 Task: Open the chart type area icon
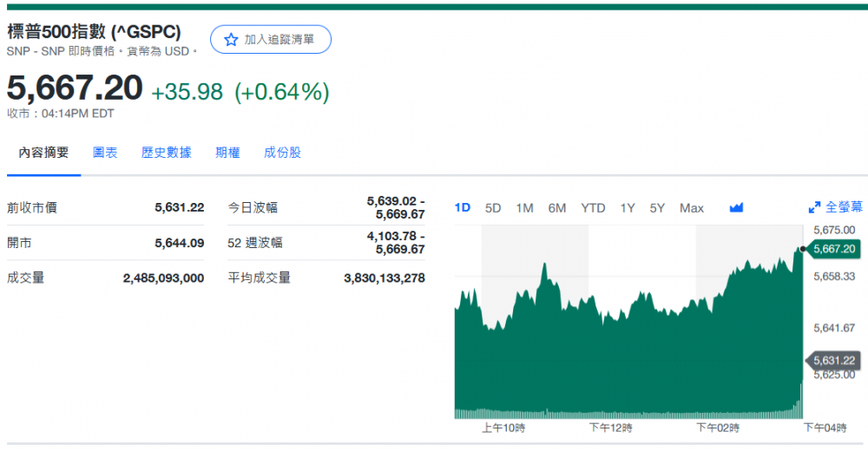click(737, 207)
